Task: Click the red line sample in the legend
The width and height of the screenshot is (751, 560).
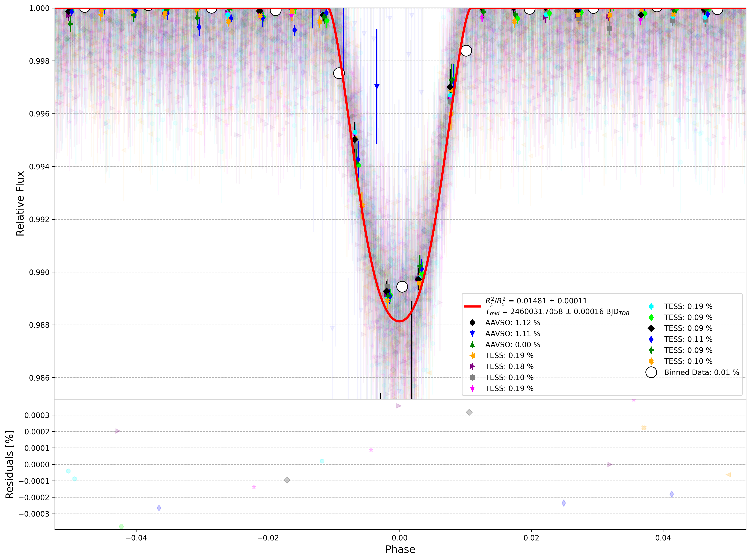Action: 472,306
